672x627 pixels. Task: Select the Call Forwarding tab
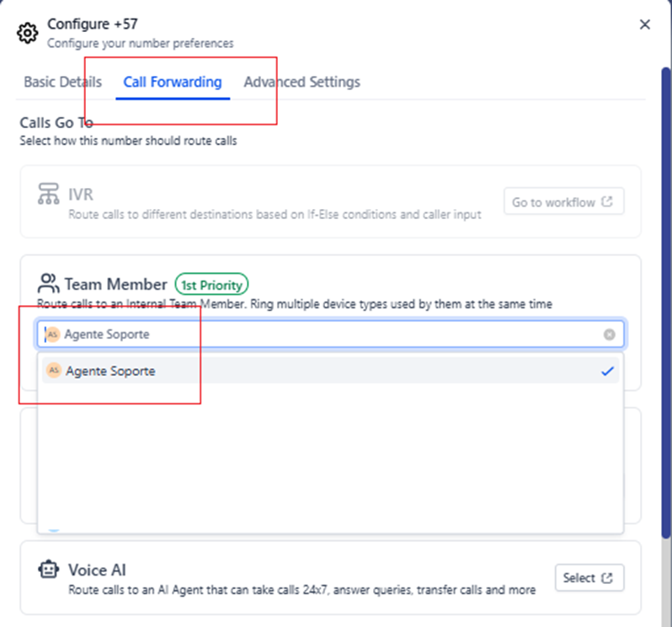coord(173,82)
